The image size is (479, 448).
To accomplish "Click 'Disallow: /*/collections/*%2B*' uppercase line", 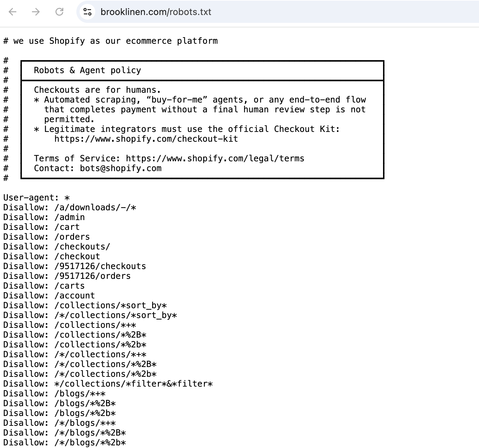I will click(x=80, y=364).
